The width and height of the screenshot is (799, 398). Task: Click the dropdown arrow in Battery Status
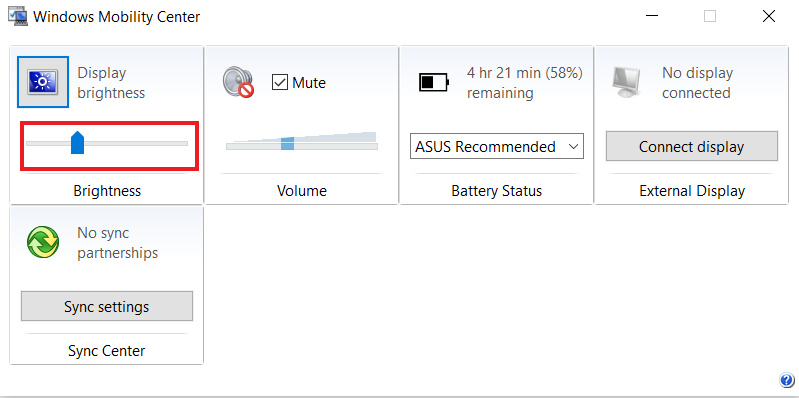tap(573, 147)
